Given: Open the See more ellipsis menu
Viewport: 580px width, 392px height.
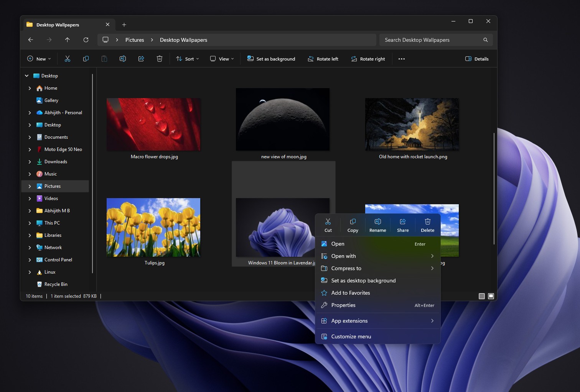Looking at the screenshot, I should tap(402, 59).
